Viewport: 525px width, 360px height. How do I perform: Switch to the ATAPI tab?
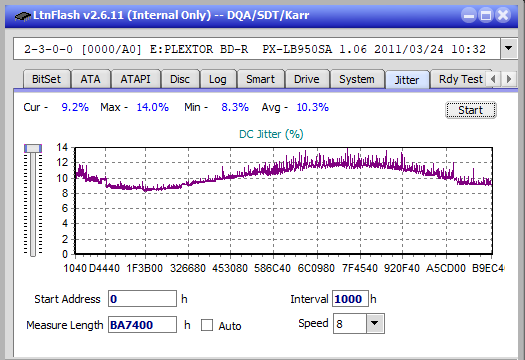pyautogui.click(x=136, y=79)
